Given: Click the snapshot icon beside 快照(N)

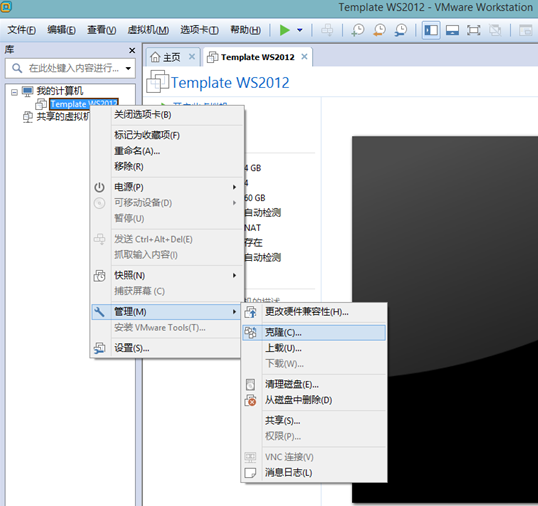Looking at the screenshot, I should tap(100, 275).
